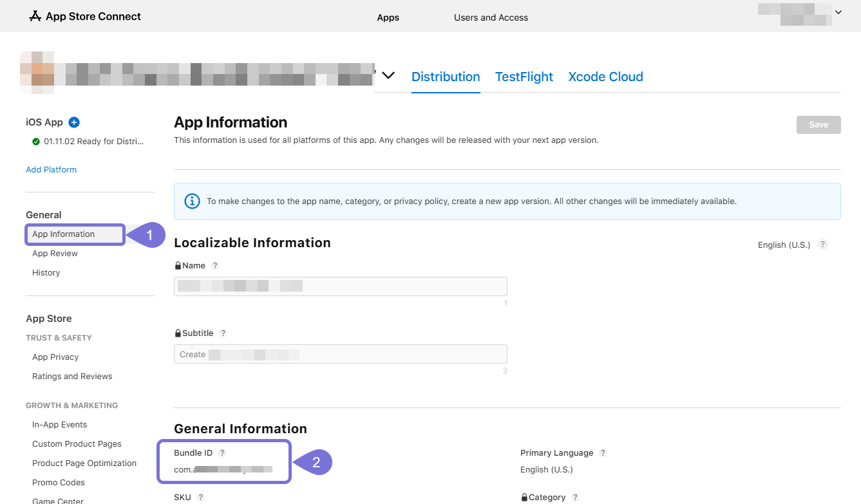Click the Add Platform link
The width and height of the screenshot is (861, 504).
click(x=51, y=170)
